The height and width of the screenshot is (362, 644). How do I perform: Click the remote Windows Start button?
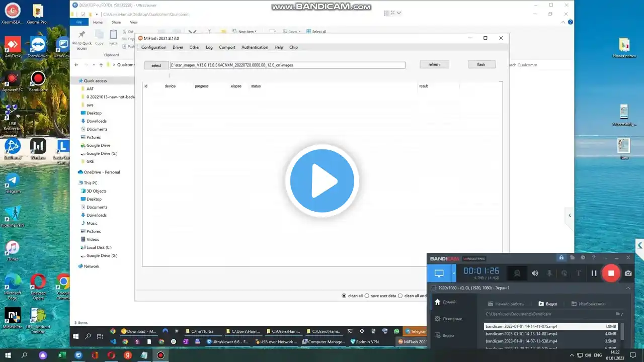pos(76,336)
